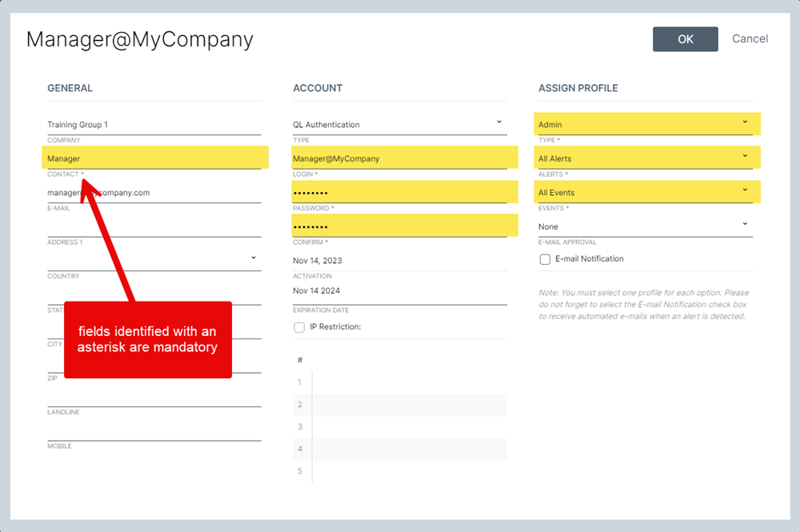Open the Country dropdown
This screenshot has height=532, width=800.
coord(154,260)
